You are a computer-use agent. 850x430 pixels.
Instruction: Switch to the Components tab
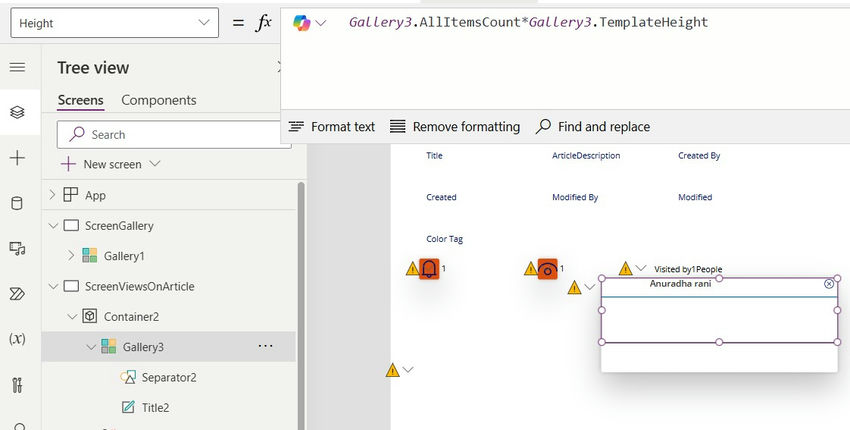(159, 100)
